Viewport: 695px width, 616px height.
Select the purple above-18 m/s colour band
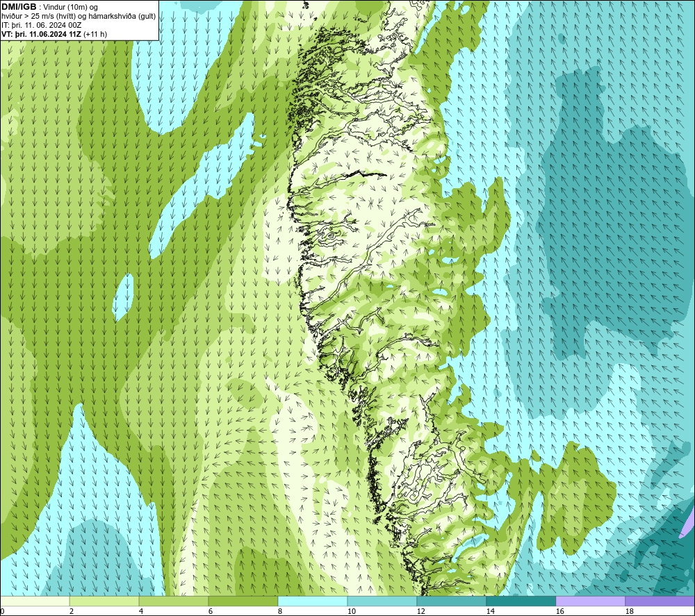[x=660, y=601]
